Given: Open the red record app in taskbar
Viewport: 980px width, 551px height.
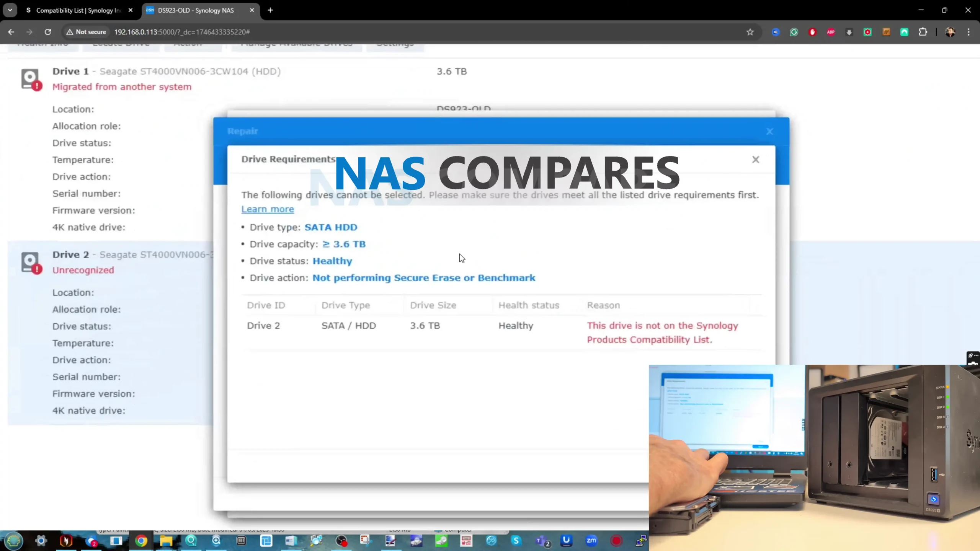Looking at the screenshot, I should (616, 541).
